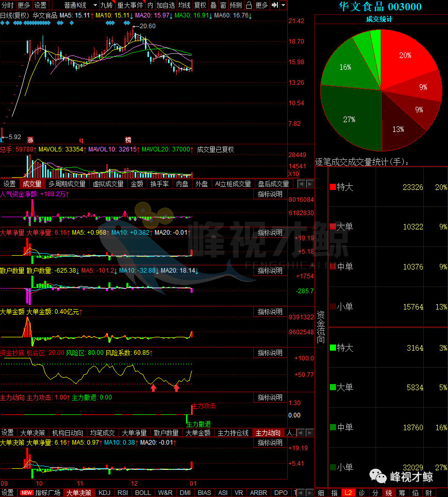Add stock via 加自选 button
This screenshot has width=448, height=497.
pyautogui.click(x=165, y=5)
